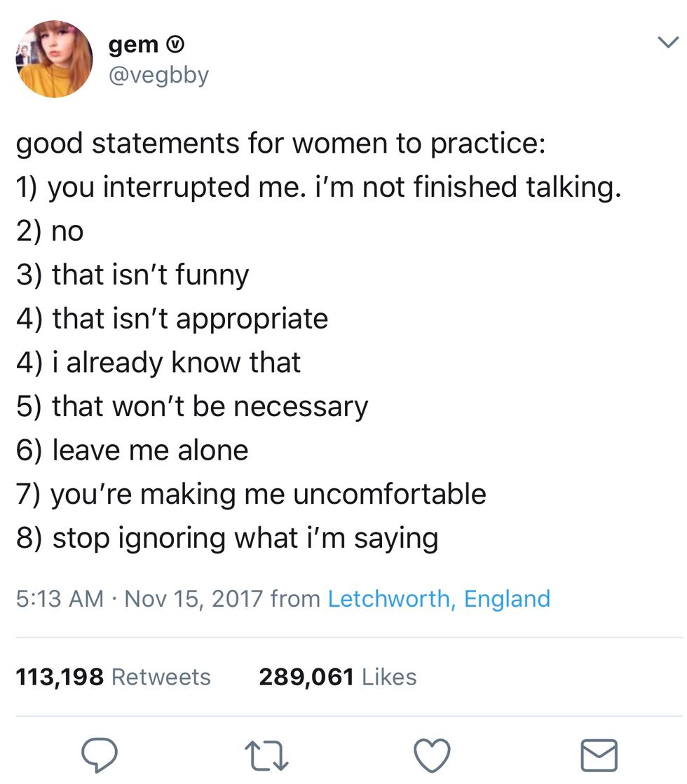Click the "i already know that" line

point(158,363)
